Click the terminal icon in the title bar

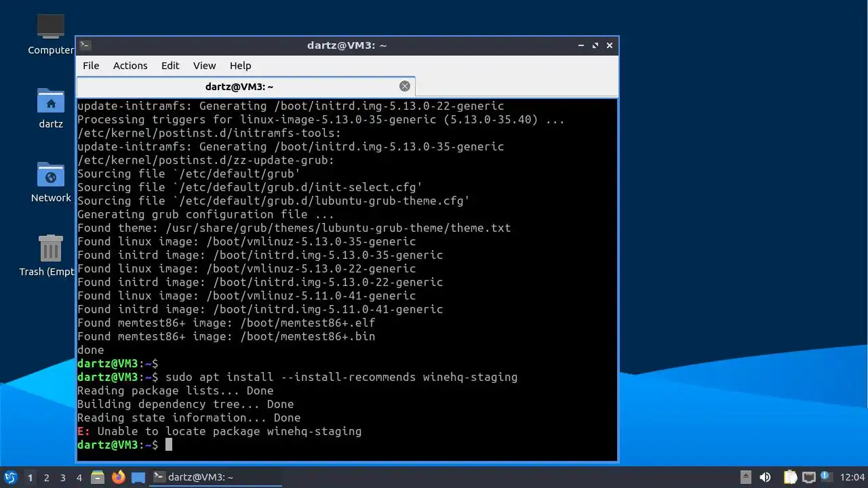pos(85,45)
